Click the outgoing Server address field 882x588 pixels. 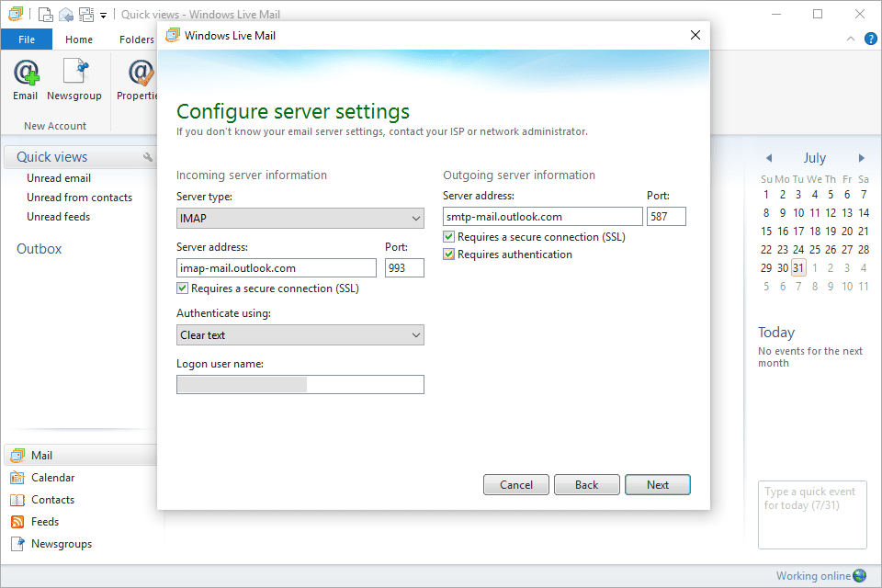pyautogui.click(x=543, y=216)
